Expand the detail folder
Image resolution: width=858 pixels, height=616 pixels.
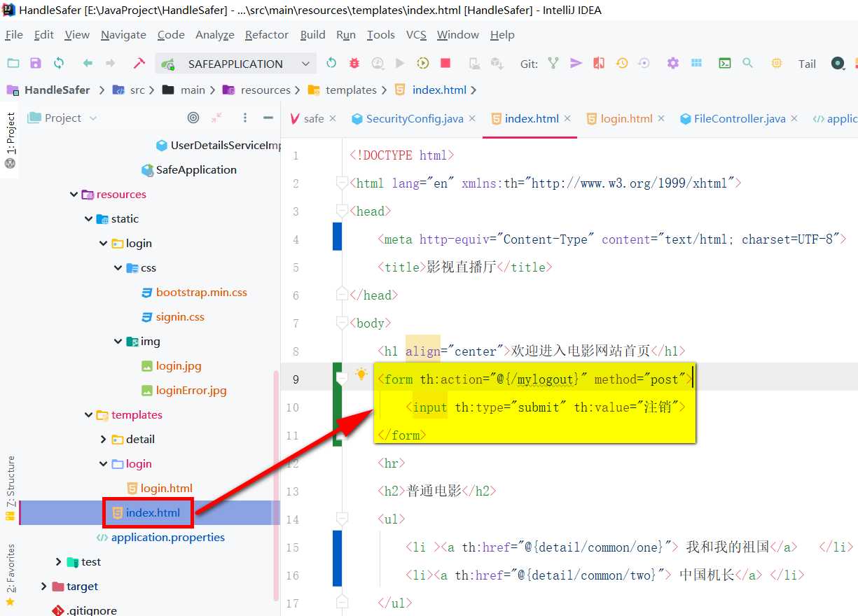coord(104,440)
